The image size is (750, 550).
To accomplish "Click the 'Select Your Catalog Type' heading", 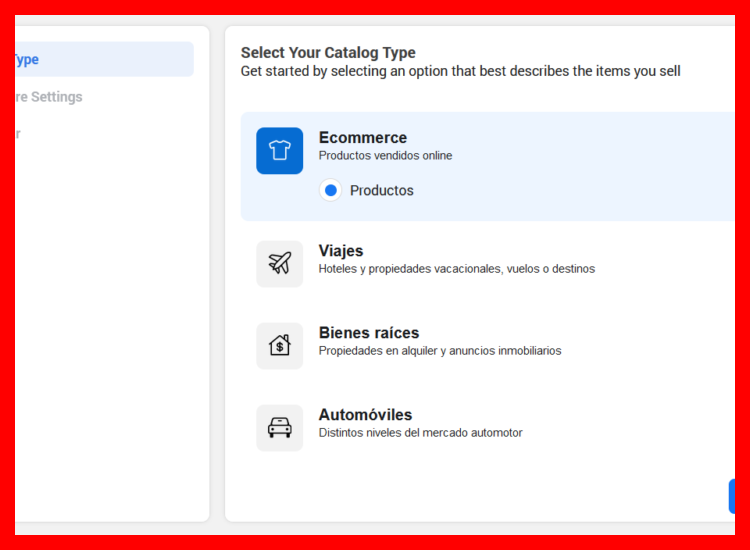I will coord(328,53).
